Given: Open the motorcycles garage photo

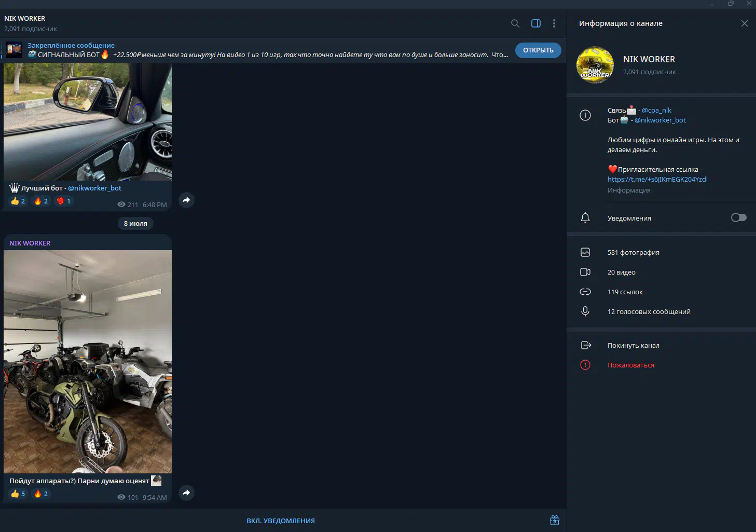Looking at the screenshot, I should coord(88,362).
